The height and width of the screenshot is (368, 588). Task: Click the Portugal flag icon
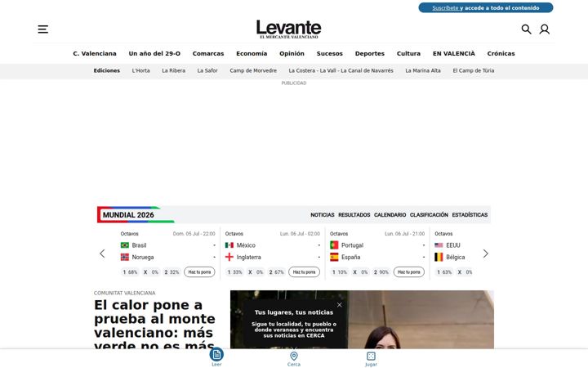[334, 245]
